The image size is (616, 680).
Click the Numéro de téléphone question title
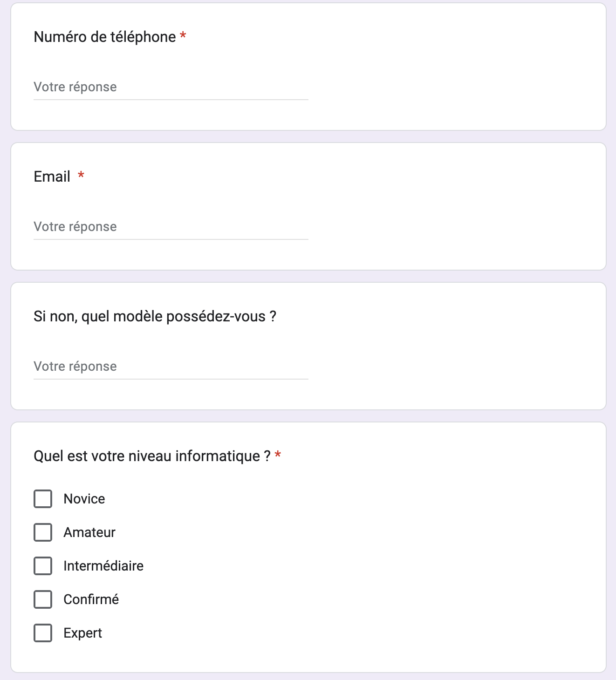pyautogui.click(x=105, y=37)
